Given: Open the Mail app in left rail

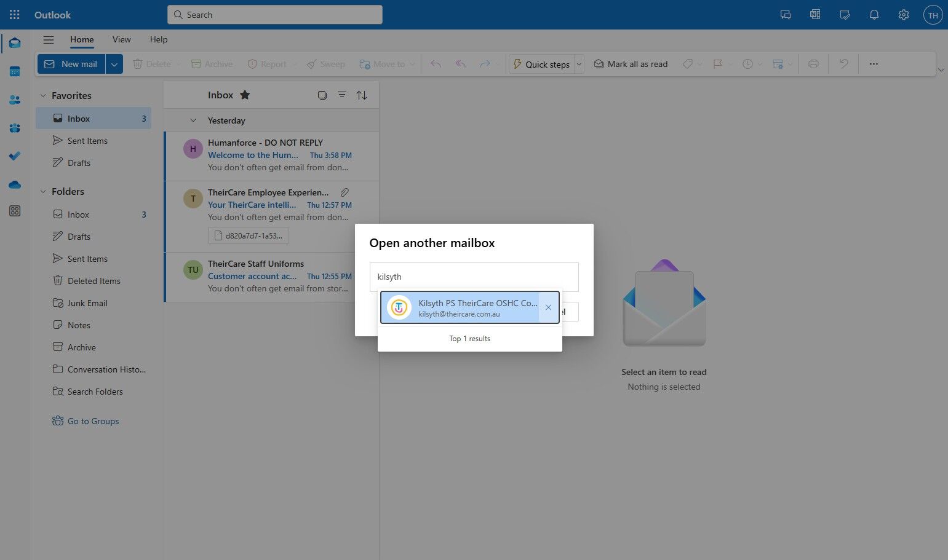Looking at the screenshot, I should coord(15,43).
